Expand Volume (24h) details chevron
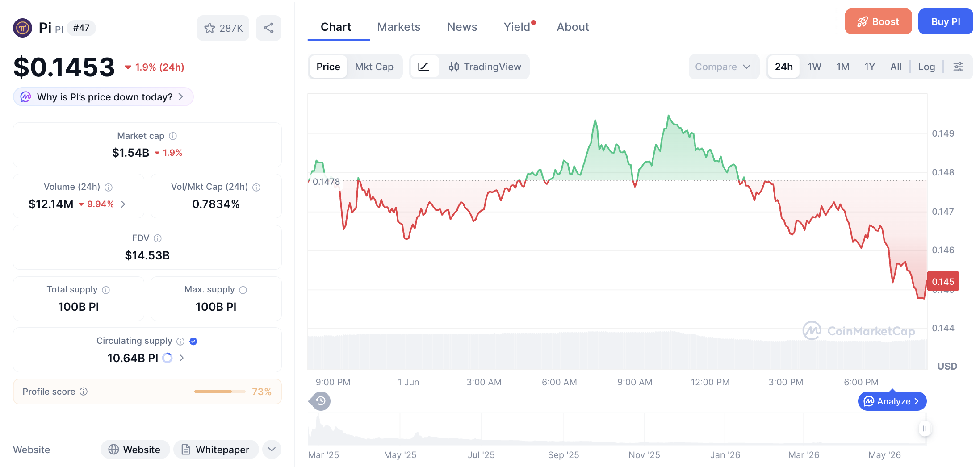Screen dimensions: 980x467 click(x=123, y=204)
